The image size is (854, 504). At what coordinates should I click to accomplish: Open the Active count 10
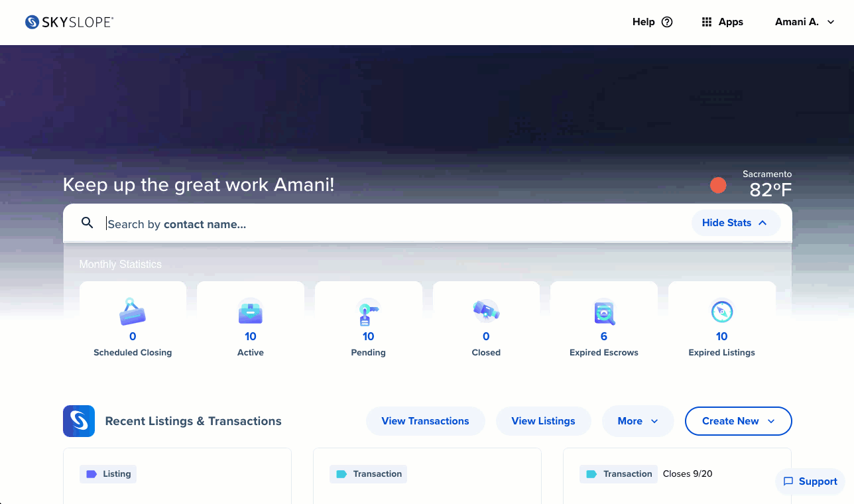[x=251, y=336]
